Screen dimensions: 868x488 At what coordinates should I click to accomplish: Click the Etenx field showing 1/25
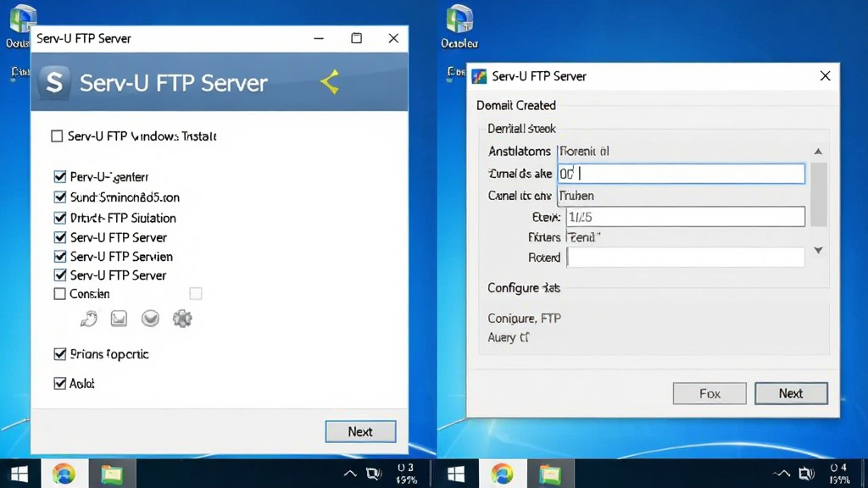click(x=686, y=217)
